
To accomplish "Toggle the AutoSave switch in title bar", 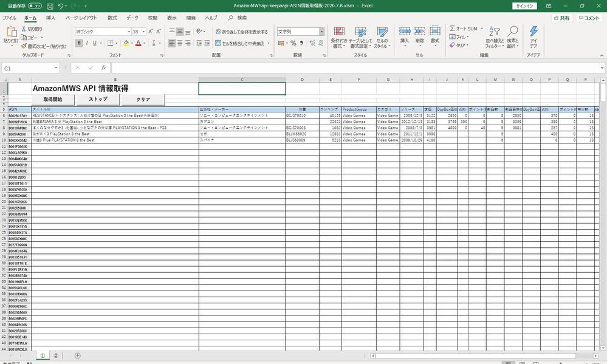I will [x=35, y=6].
